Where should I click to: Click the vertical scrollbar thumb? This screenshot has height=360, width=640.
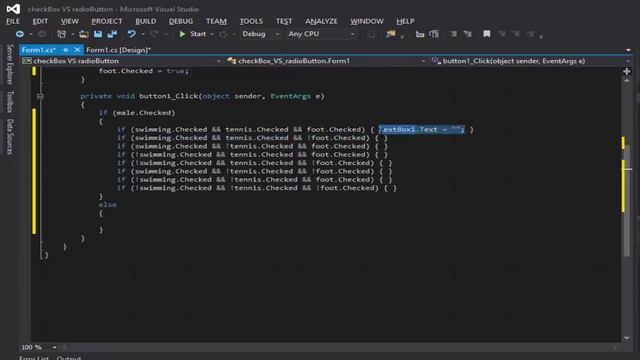click(x=627, y=200)
